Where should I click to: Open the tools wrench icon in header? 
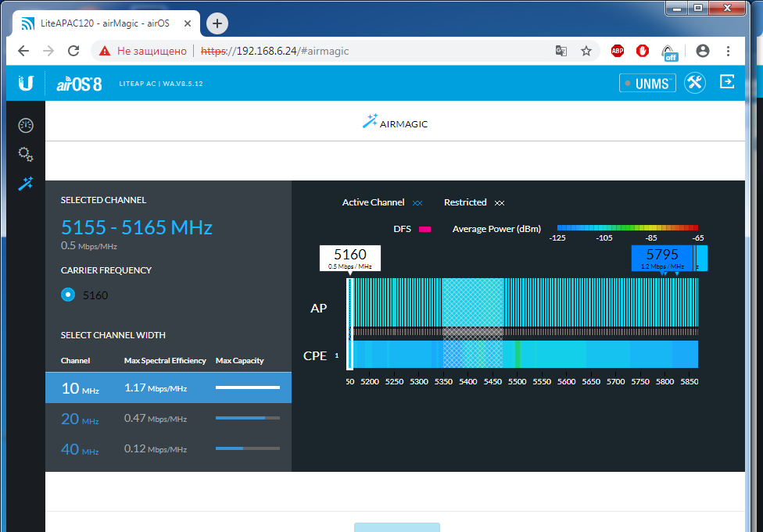coord(695,83)
